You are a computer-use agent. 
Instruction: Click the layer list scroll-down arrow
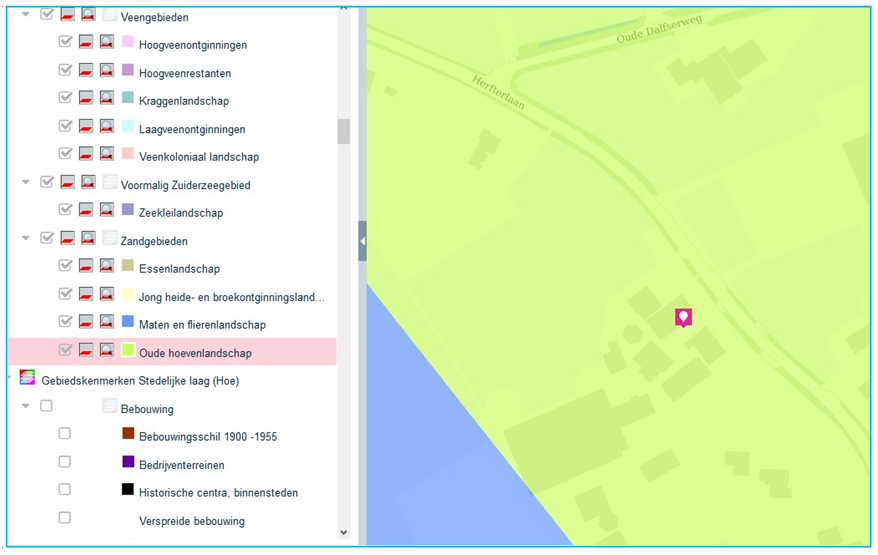(344, 533)
